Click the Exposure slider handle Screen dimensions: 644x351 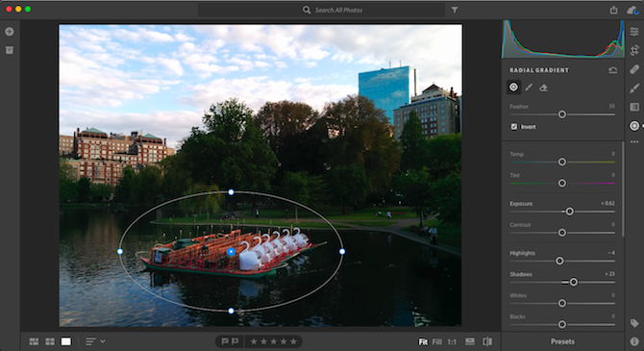coord(570,212)
